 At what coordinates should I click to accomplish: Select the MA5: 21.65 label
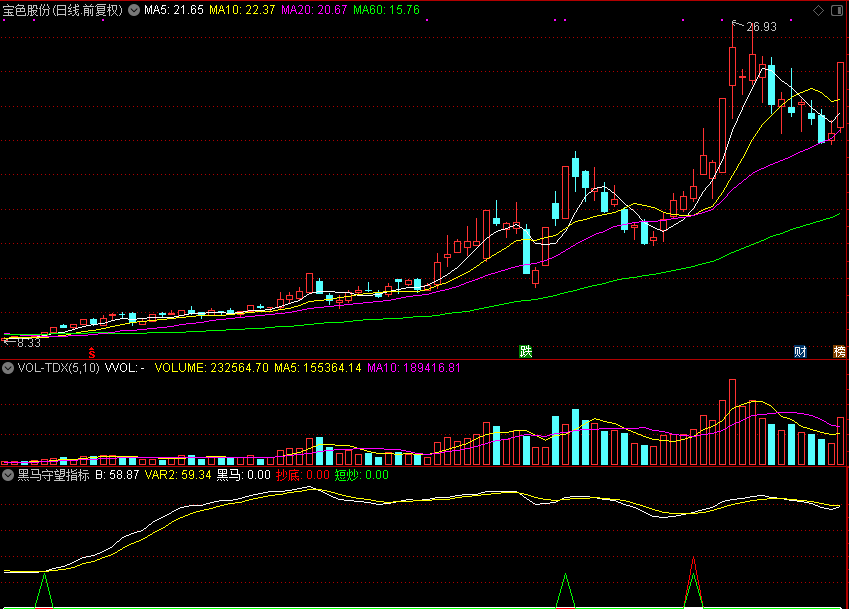click(x=174, y=10)
